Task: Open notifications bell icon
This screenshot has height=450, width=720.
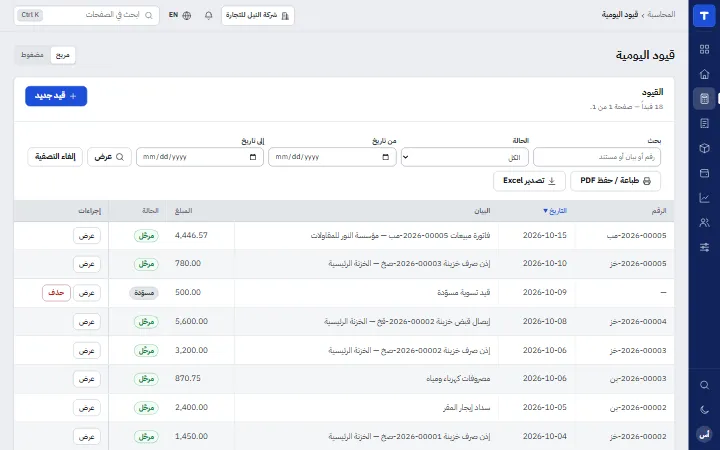Action: 208,15
